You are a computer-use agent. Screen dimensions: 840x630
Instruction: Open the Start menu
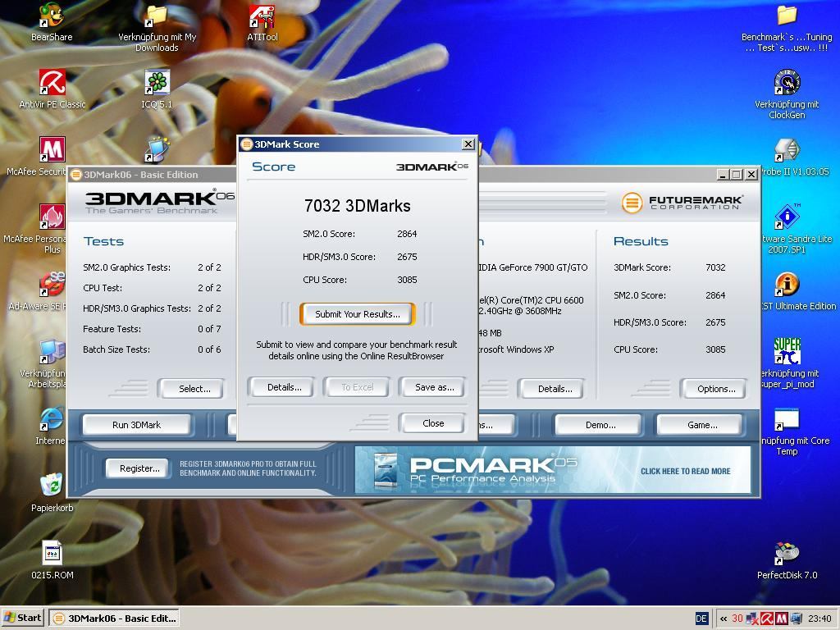point(23,619)
